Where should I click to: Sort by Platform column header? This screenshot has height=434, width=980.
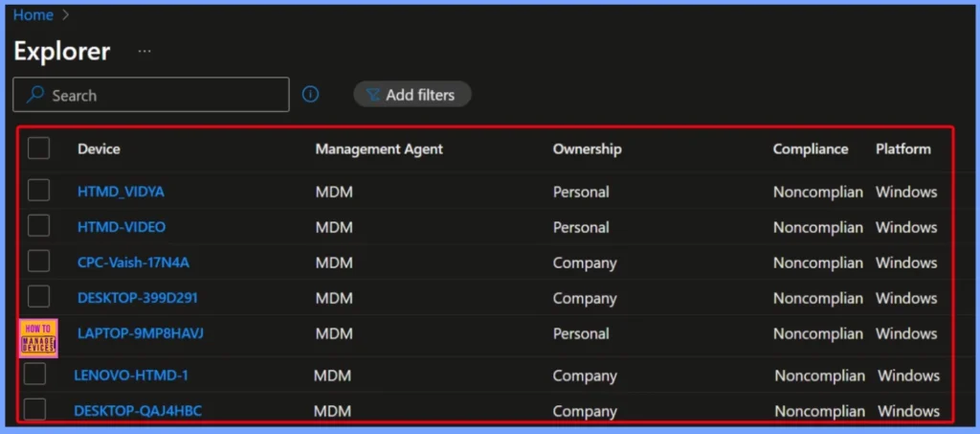coord(903,148)
